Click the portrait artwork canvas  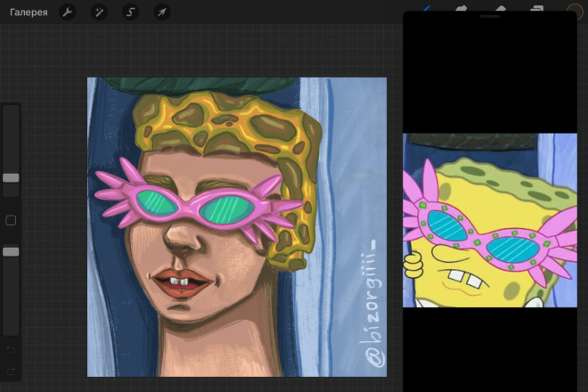237,227
